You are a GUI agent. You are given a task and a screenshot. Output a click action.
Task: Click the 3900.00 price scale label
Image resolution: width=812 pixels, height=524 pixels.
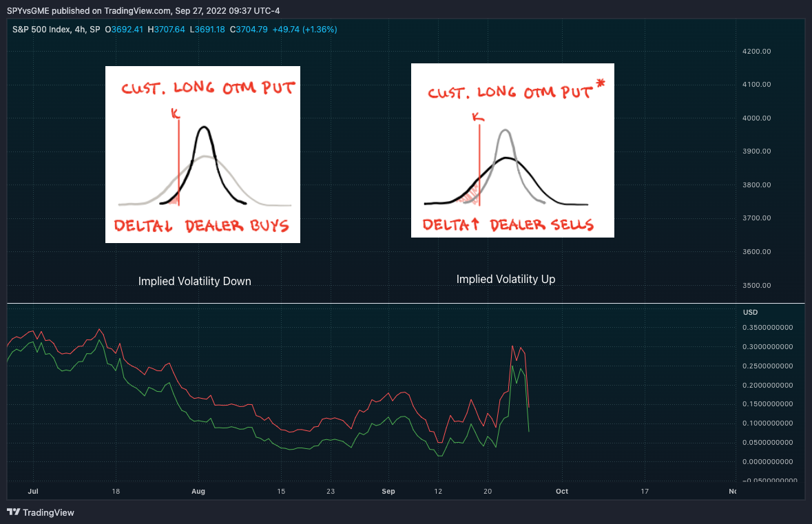(757, 151)
